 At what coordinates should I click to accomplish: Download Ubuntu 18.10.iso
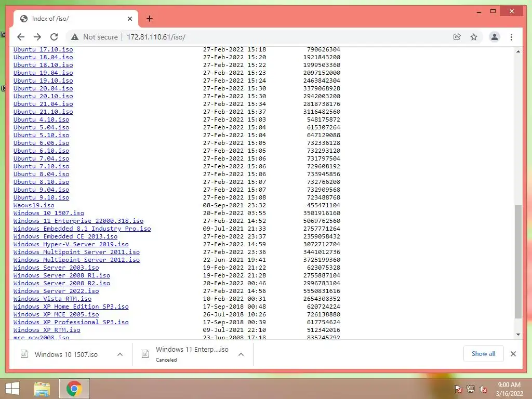tap(43, 65)
